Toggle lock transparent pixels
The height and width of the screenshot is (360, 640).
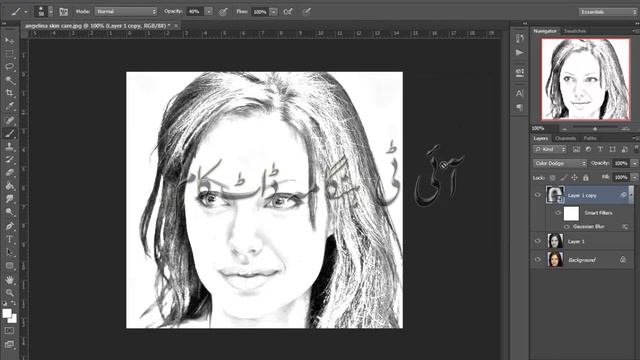(553, 178)
